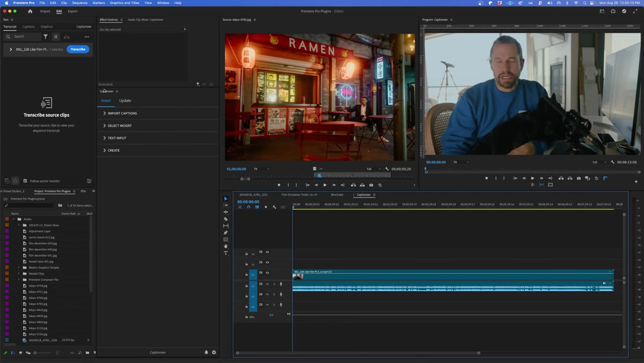Open Program monitor Fit zoom dropdown
The width and height of the screenshot is (644, 363).
460,162
